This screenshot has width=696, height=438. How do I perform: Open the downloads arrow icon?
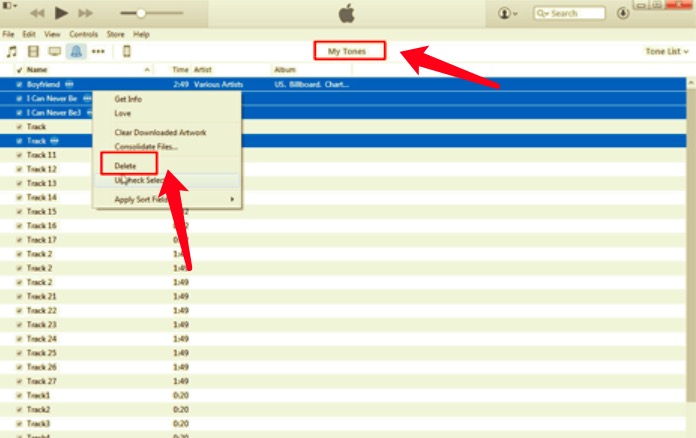point(623,13)
